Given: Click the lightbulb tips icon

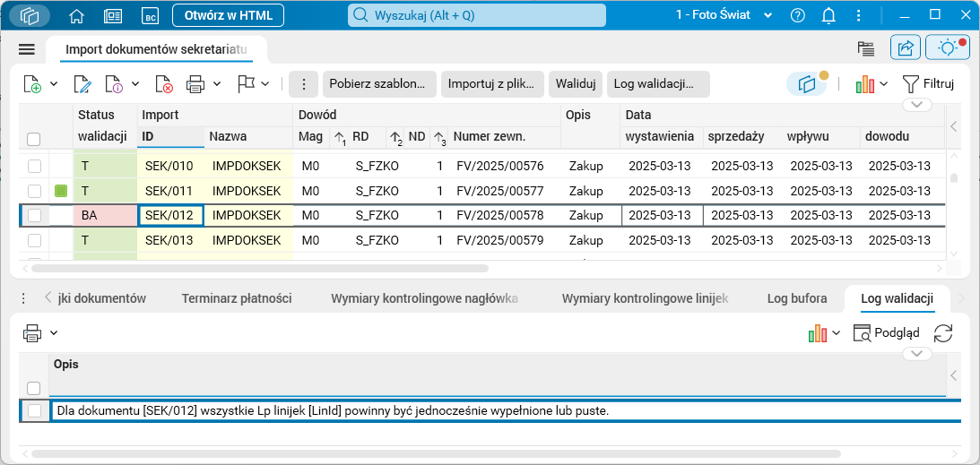Looking at the screenshot, I should point(948,48).
